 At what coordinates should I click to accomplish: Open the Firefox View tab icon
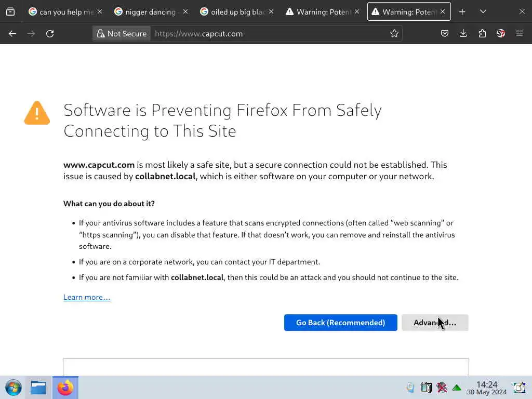10,12
